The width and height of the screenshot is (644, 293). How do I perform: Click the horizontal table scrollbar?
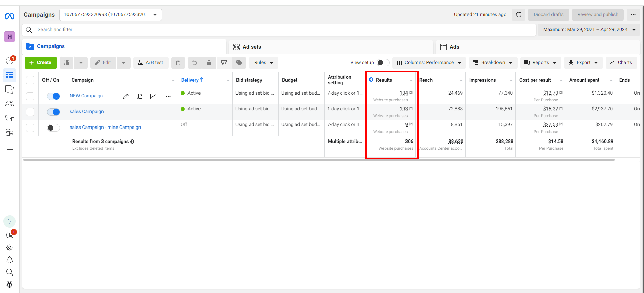(x=319, y=160)
